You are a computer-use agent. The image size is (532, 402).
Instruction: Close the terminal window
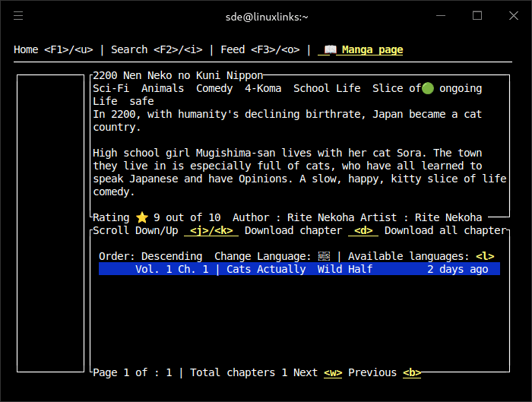coord(512,16)
